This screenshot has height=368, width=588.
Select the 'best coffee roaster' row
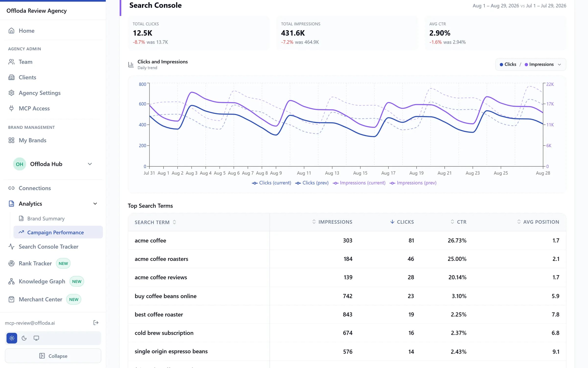coord(347,314)
